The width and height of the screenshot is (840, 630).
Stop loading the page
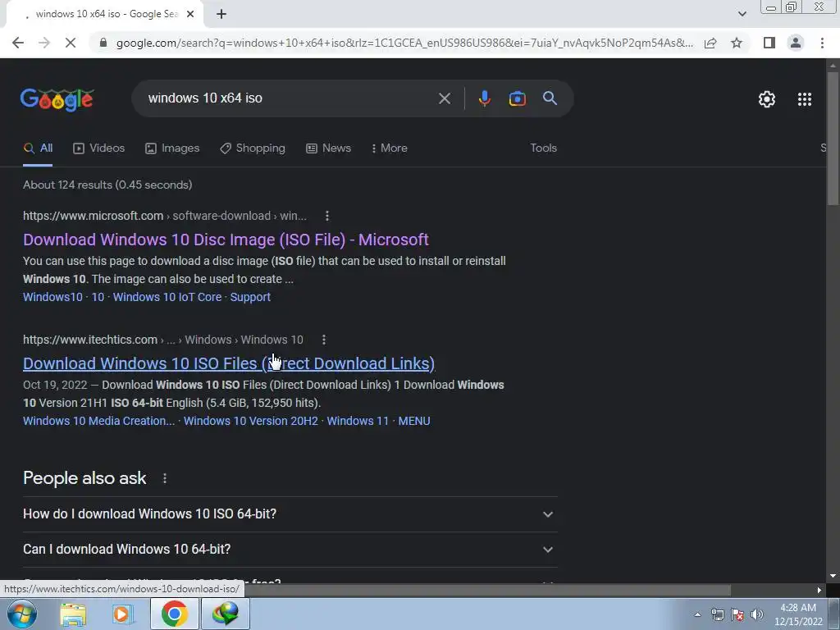tap(71, 43)
